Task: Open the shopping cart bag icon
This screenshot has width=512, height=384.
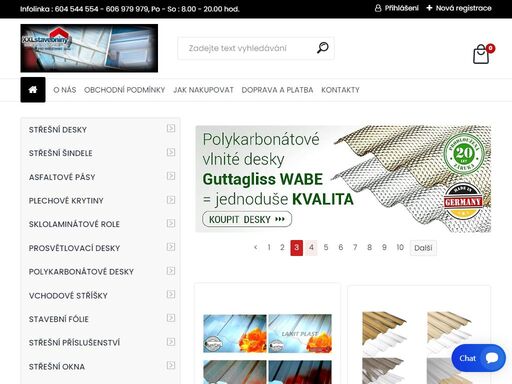Action: [x=481, y=55]
